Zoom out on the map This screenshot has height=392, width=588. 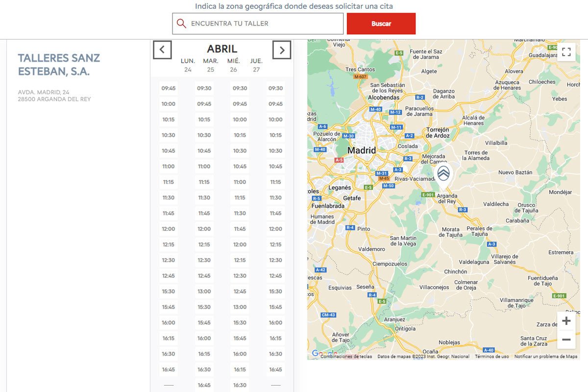(566, 340)
